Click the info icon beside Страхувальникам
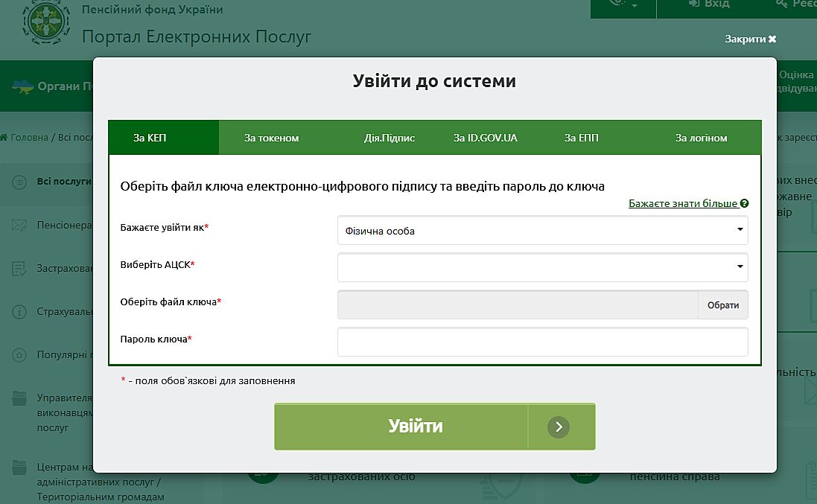 click(20, 311)
